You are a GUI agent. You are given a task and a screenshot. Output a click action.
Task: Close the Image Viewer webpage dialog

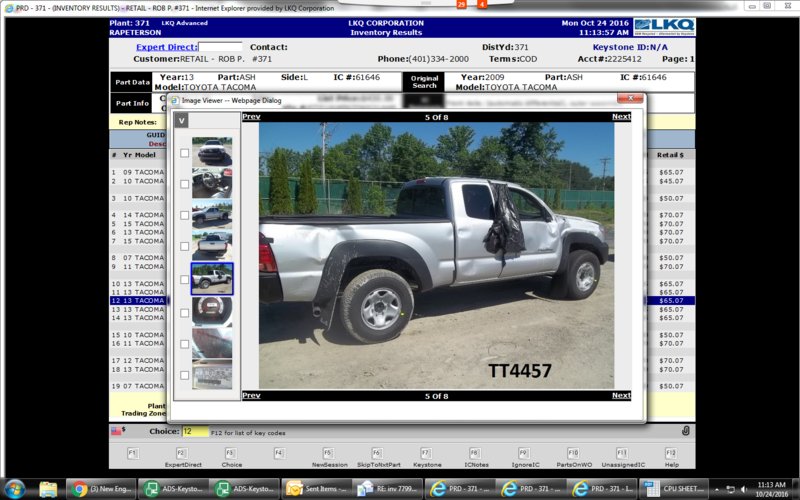tap(630, 98)
